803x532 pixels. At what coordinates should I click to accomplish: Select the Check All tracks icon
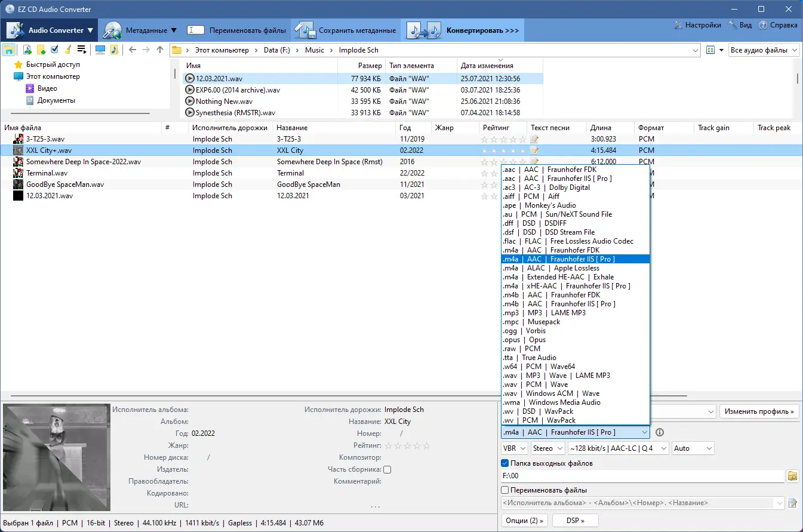[54, 50]
